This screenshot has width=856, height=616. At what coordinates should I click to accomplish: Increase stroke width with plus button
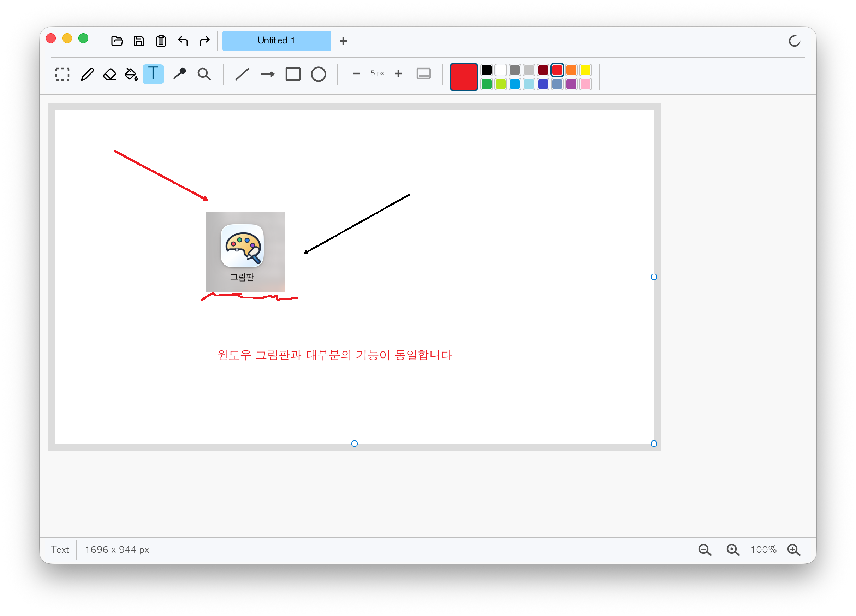click(398, 73)
